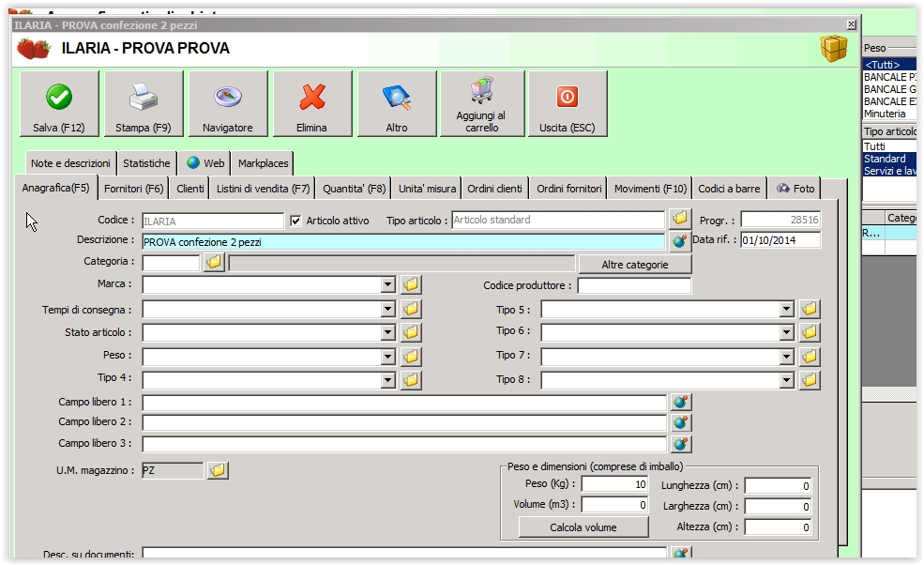This screenshot has width=924, height=565.
Task: Expand the Tipo 5 dropdown
Action: point(786,309)
